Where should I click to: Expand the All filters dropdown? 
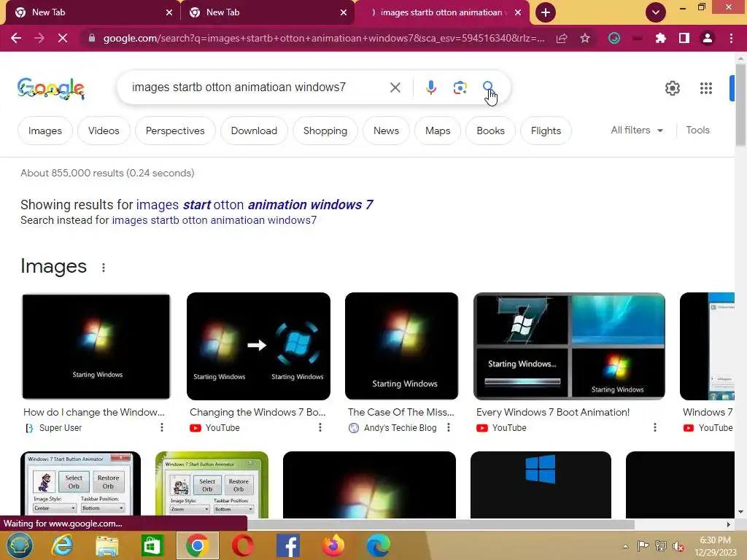[x=637, y=130]
